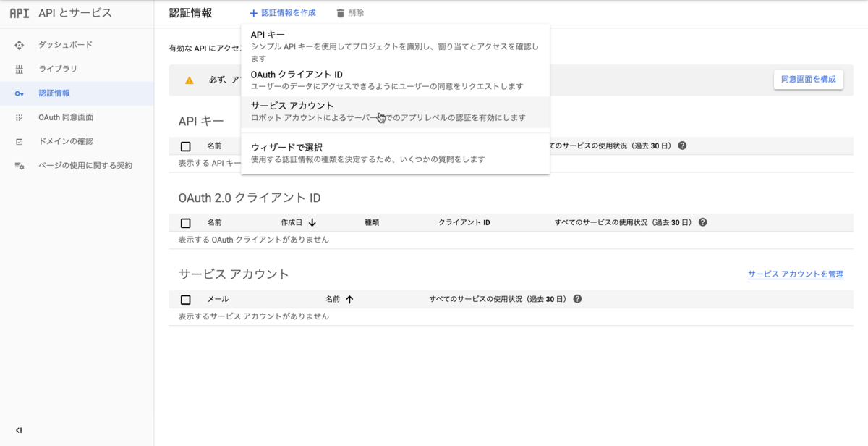Click the 認証情報 page title
This screenshot has width=868, height=446.
click(x=190, y=13)
